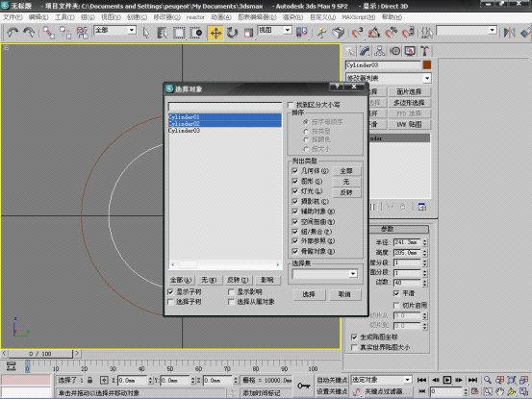Open the MAXScript menu

tap(358, 17)
